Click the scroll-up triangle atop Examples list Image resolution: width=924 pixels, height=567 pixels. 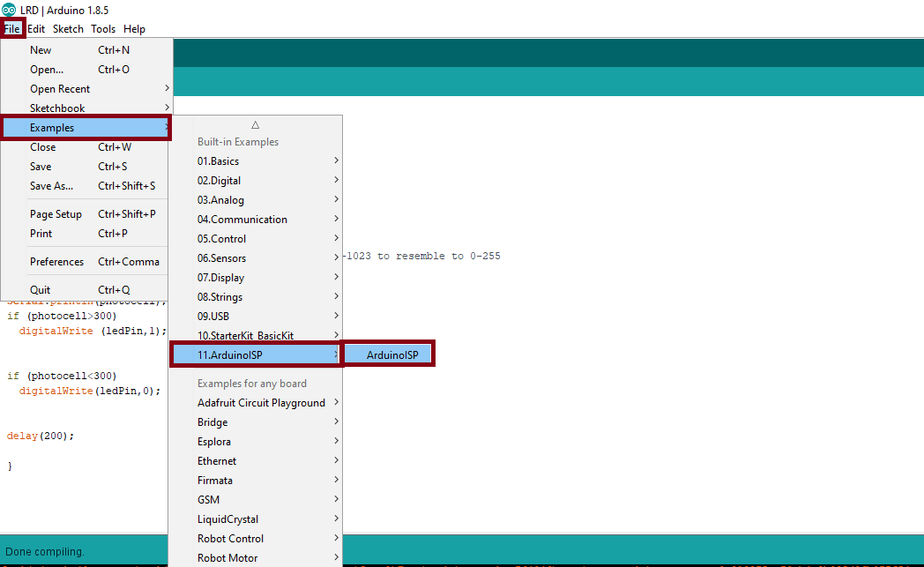pos(255,125)
